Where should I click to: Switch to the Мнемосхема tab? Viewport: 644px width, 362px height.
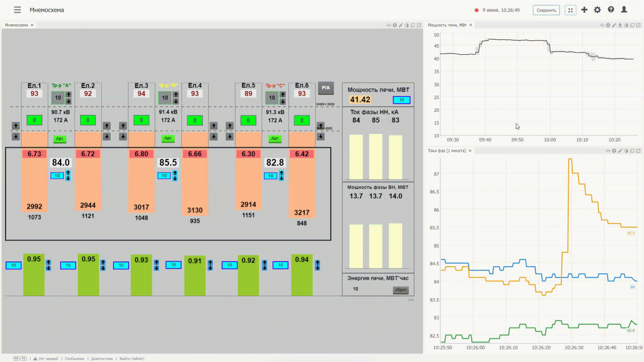pos(16,25)
